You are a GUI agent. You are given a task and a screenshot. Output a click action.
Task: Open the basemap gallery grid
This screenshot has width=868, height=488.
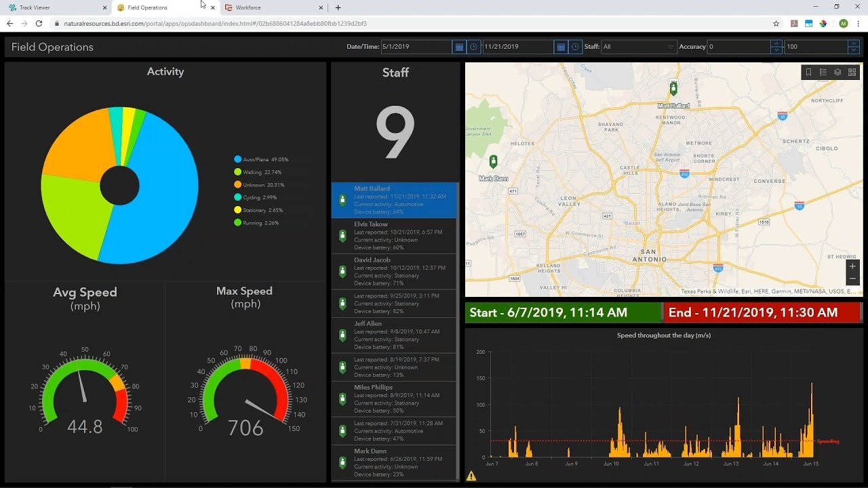click(x=852, y=72)
